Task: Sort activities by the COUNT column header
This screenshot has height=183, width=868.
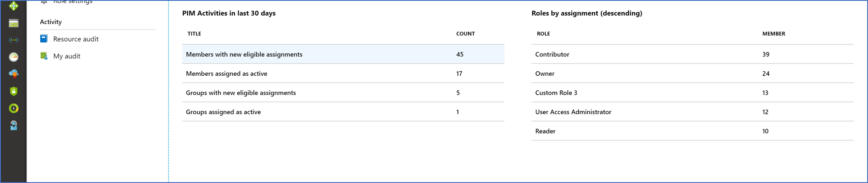Action: tap(465, 34)
